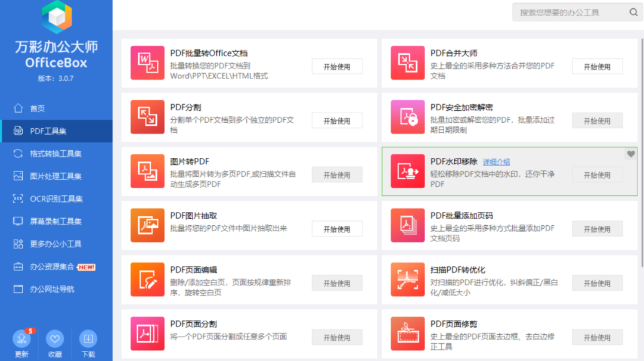
Task: Open 更多办公小工具 in the sidebar
Action: tap(57, 244)
